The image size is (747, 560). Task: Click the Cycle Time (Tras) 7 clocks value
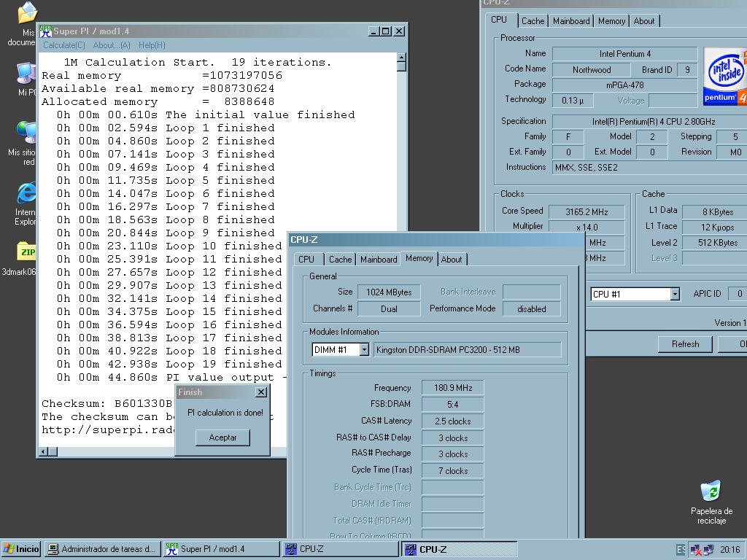[452, 470]
